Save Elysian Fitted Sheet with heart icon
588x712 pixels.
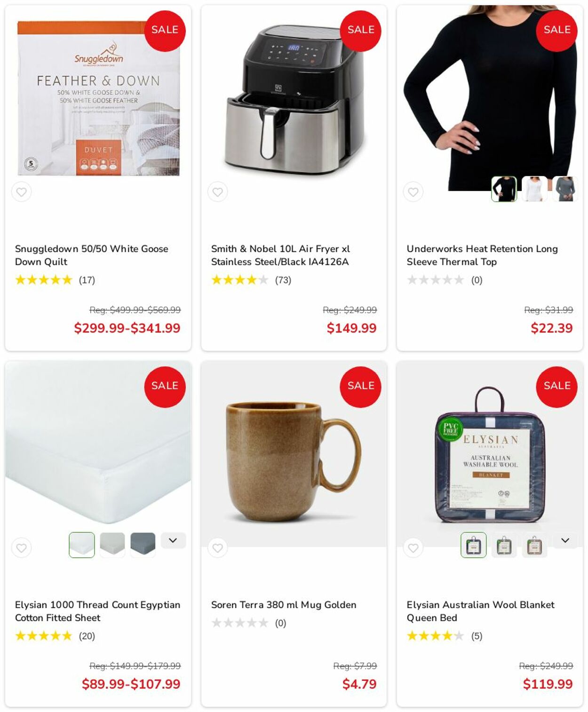click(x=22, y=548)
